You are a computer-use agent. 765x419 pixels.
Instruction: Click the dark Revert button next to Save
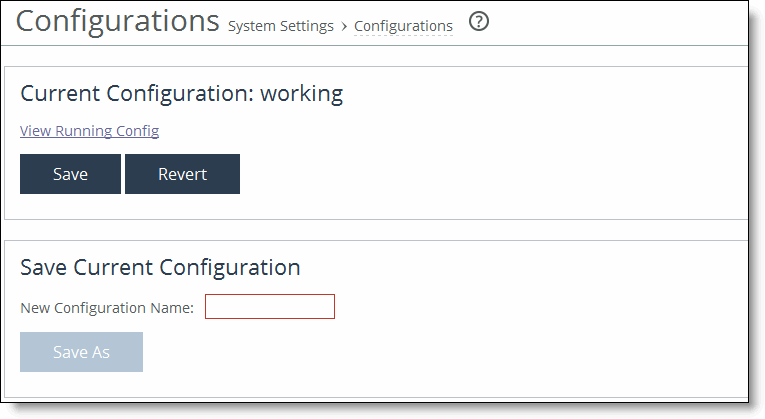pos(182,174)
